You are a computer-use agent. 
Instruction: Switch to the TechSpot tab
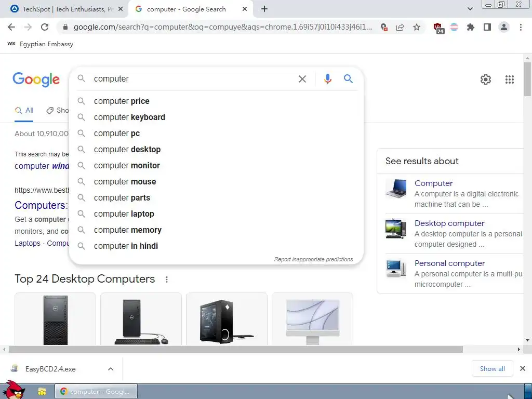(64, 9)
